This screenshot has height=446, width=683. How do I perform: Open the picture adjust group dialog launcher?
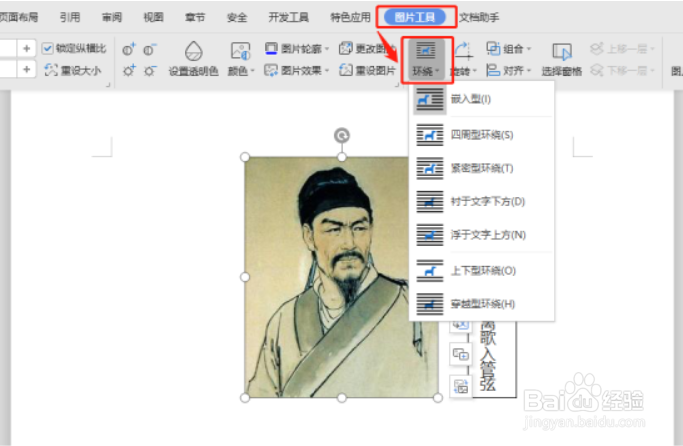396,84
